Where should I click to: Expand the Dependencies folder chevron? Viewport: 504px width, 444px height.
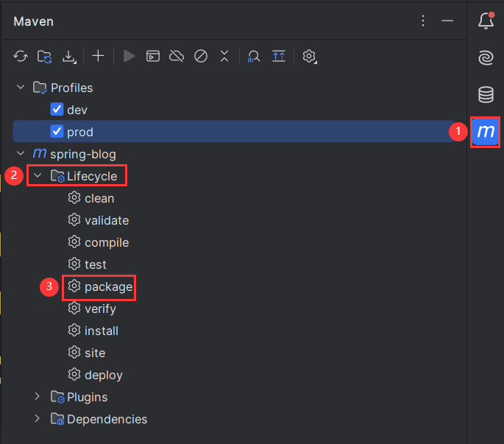coord(38,418)
